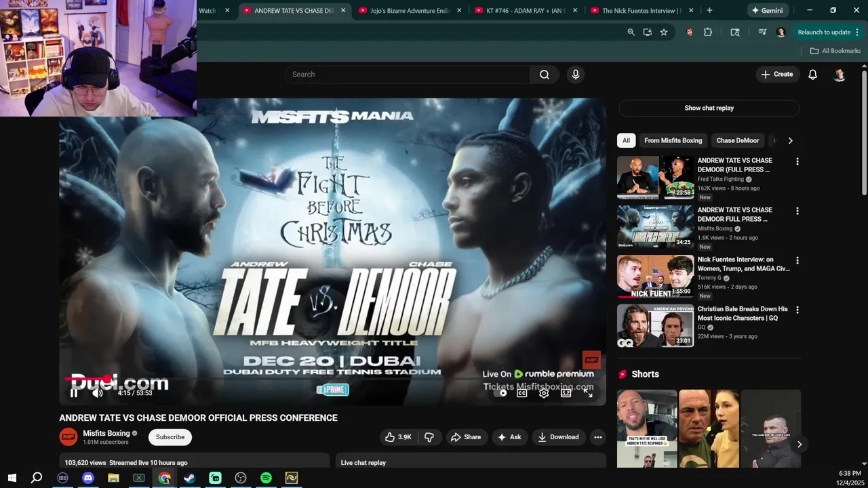
Task: Switch to theater mode in player
Action: (x=566, y=393)
